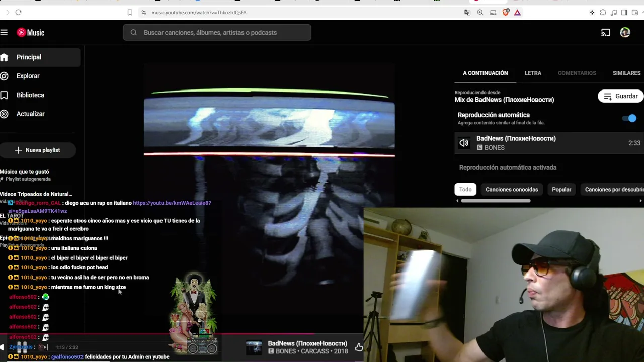View site information next to the URL
This screenshot has height=362, width=644.
point(143,12)
